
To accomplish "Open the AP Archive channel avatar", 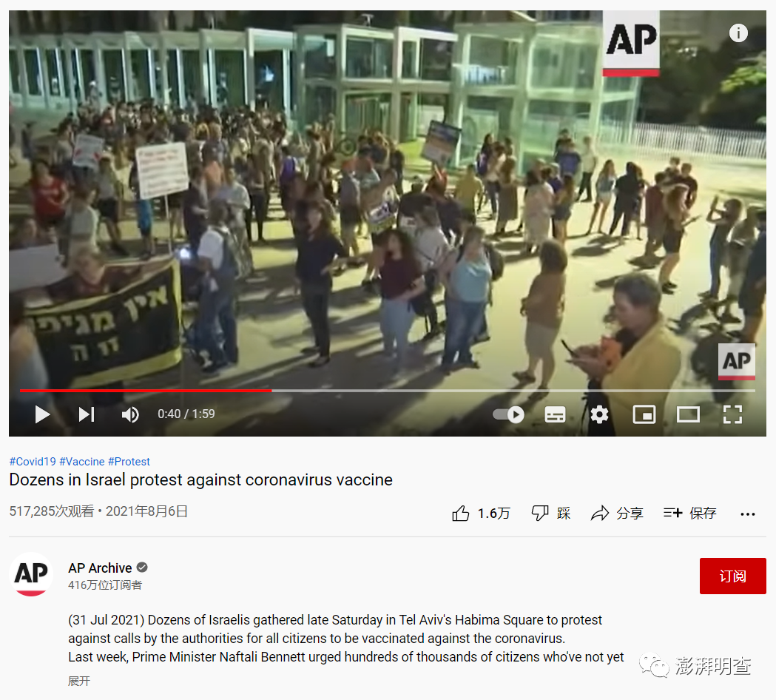I will click(31, 574).
